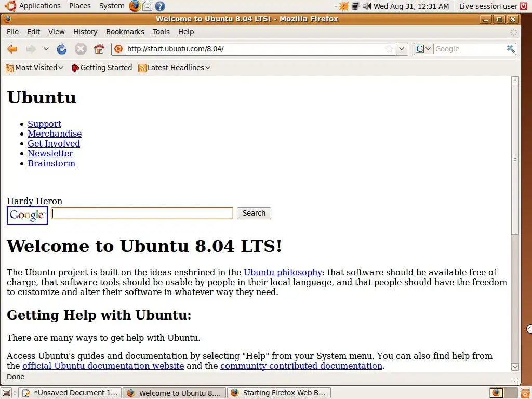Launch Firefox from the top panel icon
Image resolution: width=532 pixels, height=399 pixels.
(135, 6)
